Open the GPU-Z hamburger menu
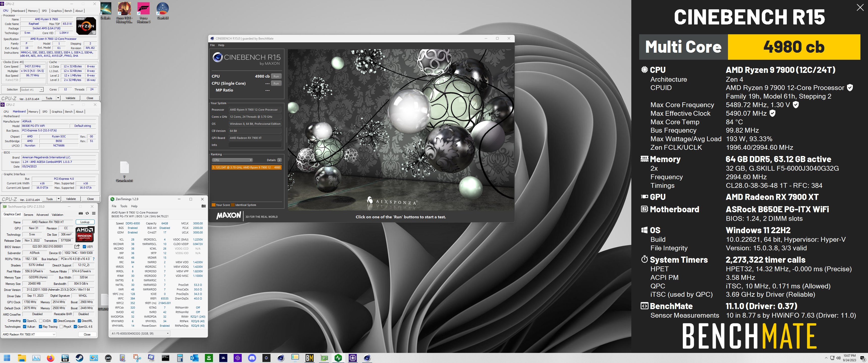 (x=94, y=213)
